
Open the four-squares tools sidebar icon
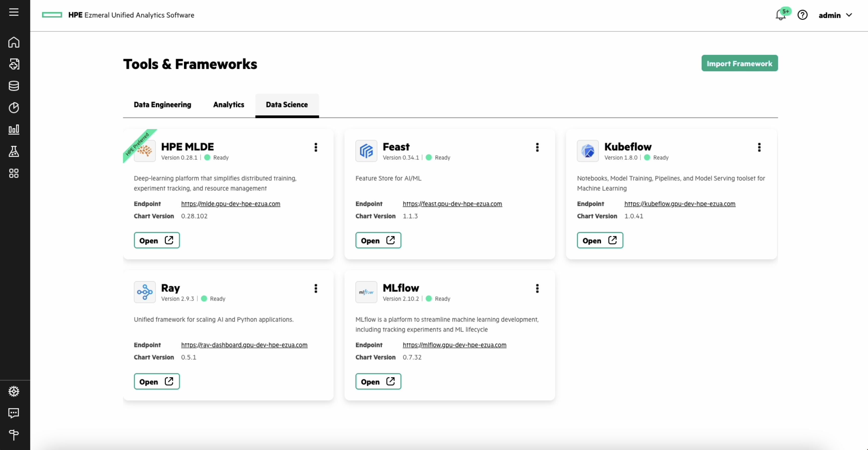point(14,173)
